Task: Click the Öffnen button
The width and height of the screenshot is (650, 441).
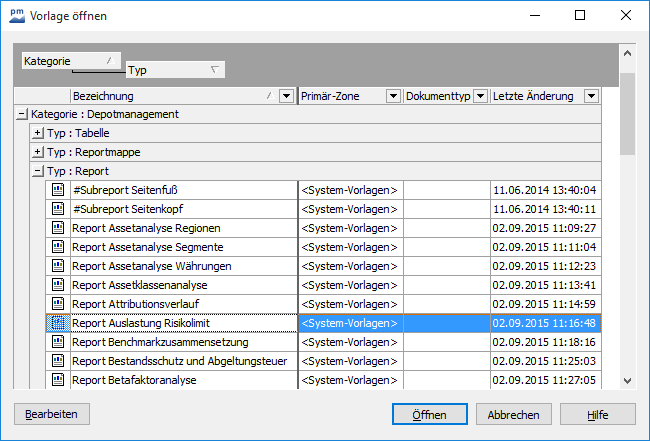Action: click(428, 414)
